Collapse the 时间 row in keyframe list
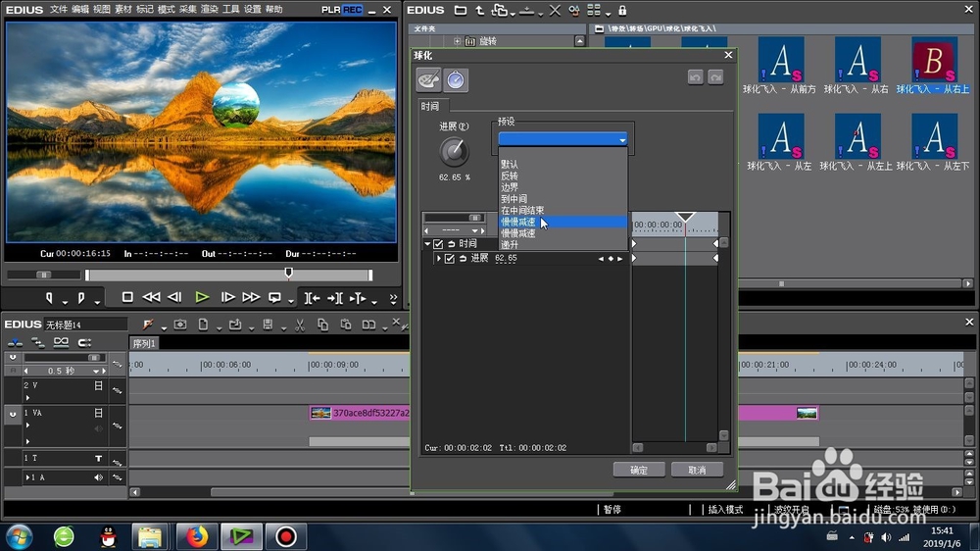The width and height of the screenshot is (980, 551). (x=427, y=244)
